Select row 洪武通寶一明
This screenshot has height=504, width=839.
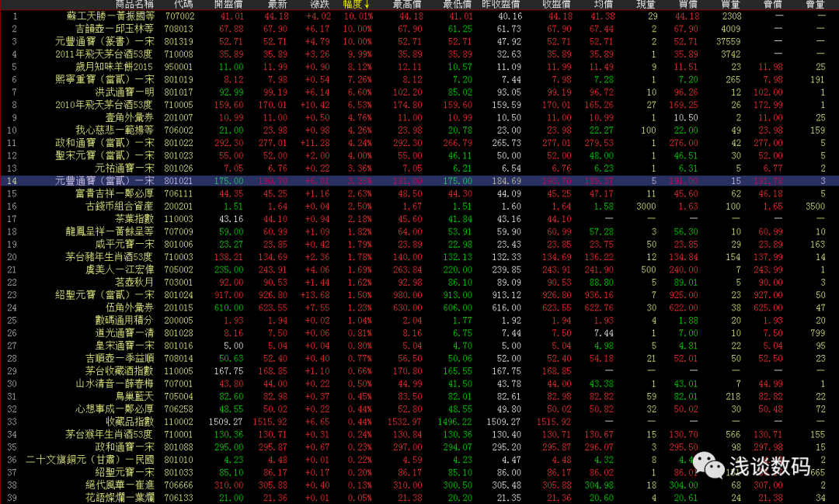pyautogui.click(x=419, y=92)
